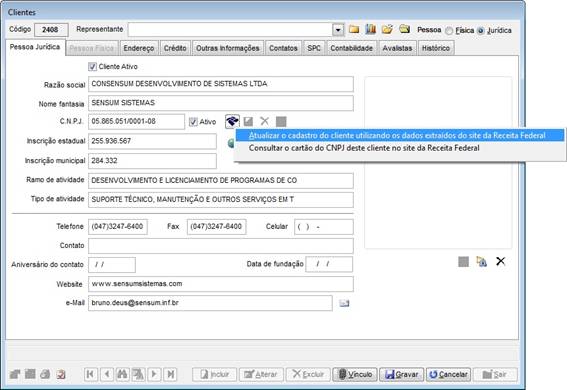The image size is (567, 390).
Task: Click the Cancelar button
Action: pos(448,374)
